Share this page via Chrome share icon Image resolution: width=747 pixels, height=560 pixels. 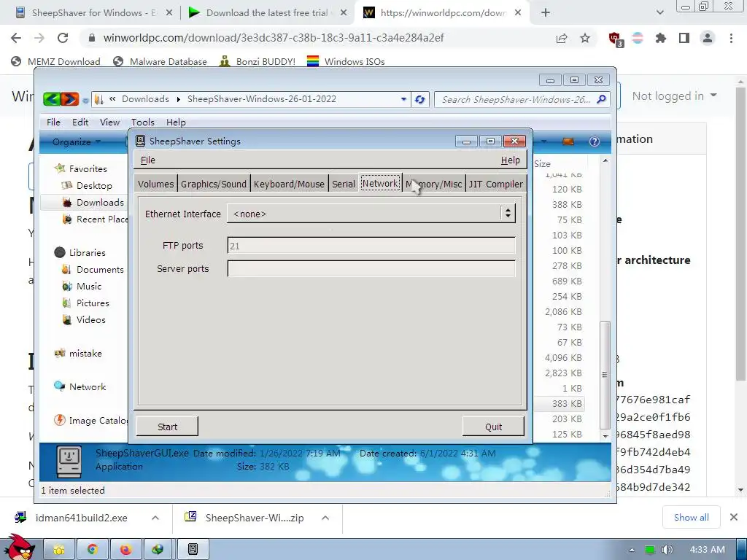point(562,38)
